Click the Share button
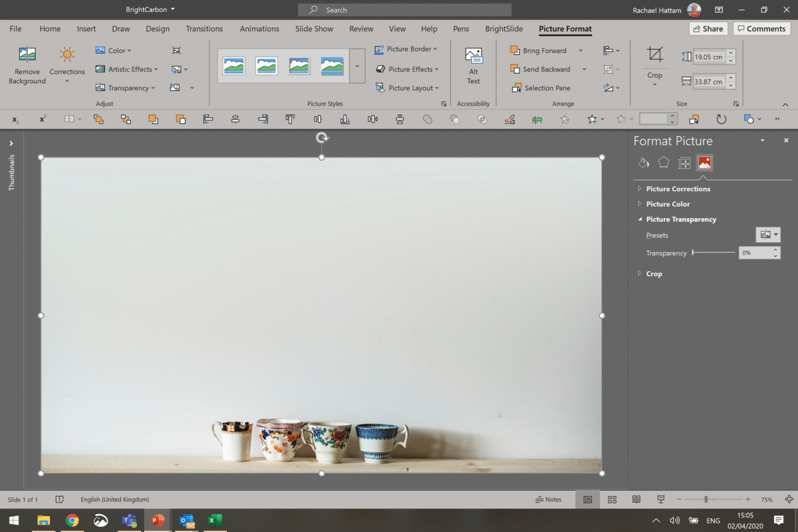The height and width of the screenshot is (532, 798). pyautogui.click(x=707, y=29)
